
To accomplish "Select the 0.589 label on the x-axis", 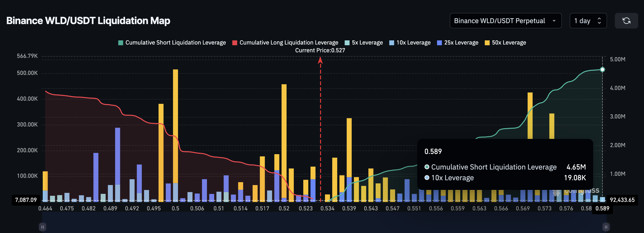I will (x=602, y=208).
